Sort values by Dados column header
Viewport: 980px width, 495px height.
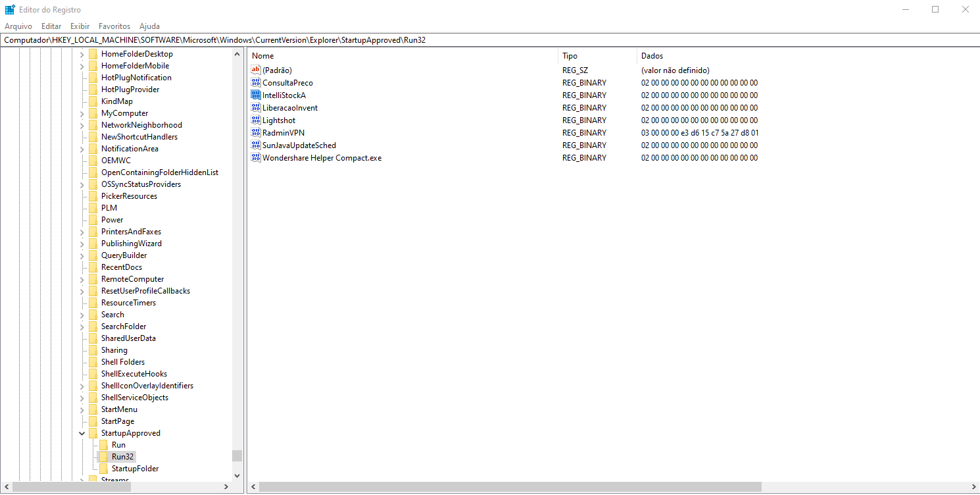click(808, 56)
